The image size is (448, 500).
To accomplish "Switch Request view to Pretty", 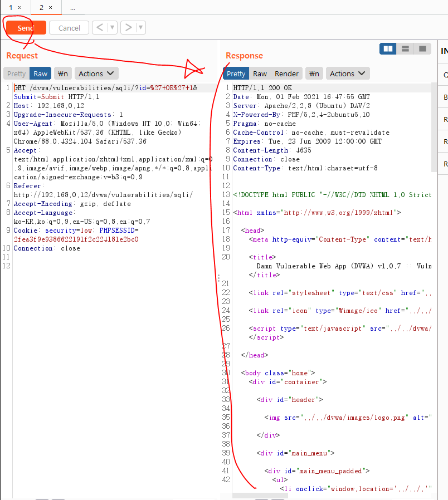I will (x=16, y=73).
